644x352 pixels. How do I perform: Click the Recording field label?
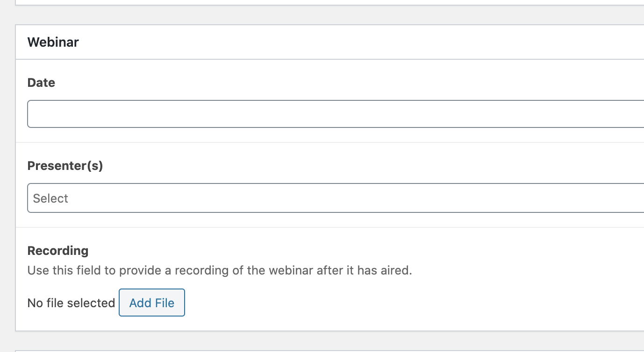(x=58, y=251)
